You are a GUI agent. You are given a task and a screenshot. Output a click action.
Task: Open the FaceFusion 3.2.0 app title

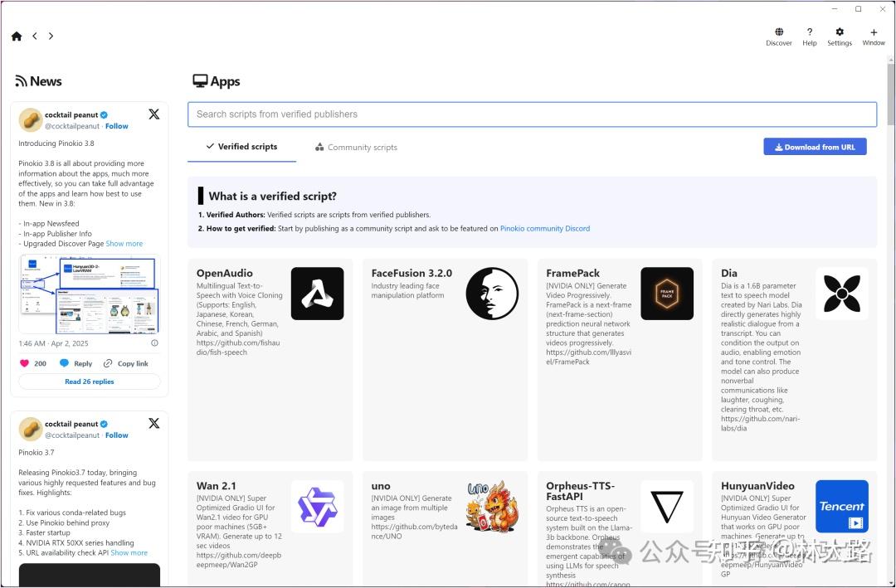411,273
